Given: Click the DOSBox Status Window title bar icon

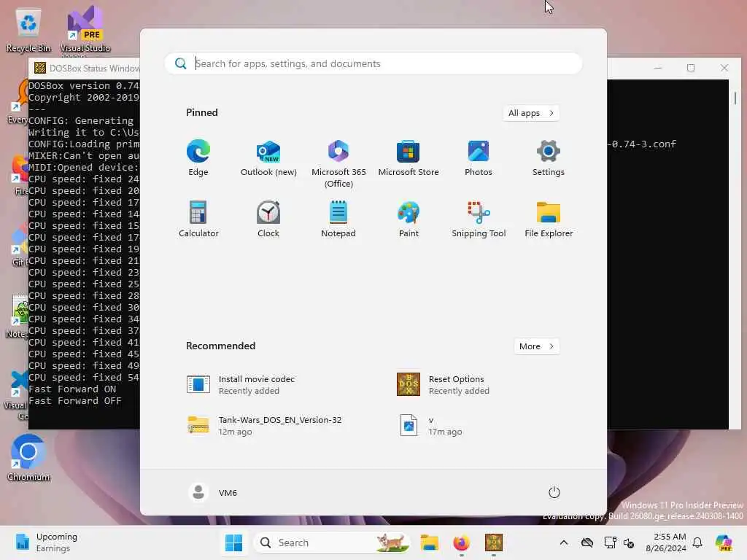Looking at the screenshot, I should click(x=40, y=68).
